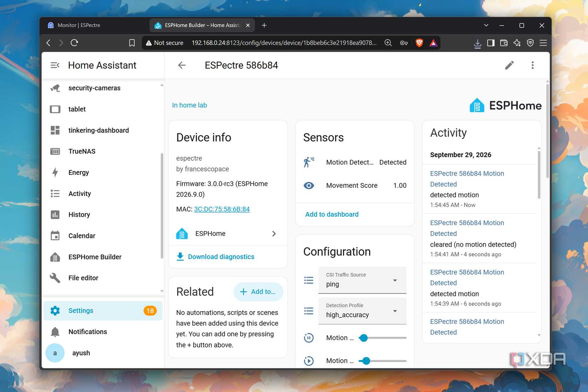The image size is (588, 392).
Task: Close the ESPHome Builder browser tab
Action: [248, 25]
